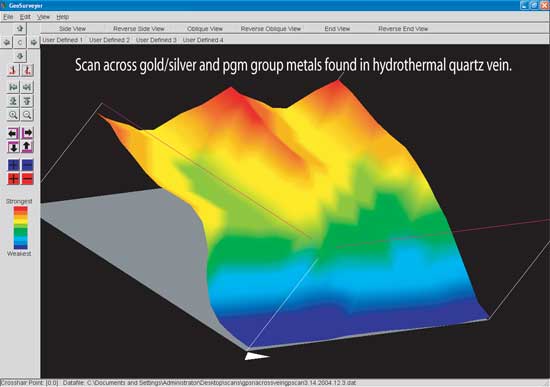
Task: Choose the User Defined 2 view
Action: [x=109, y=40]
